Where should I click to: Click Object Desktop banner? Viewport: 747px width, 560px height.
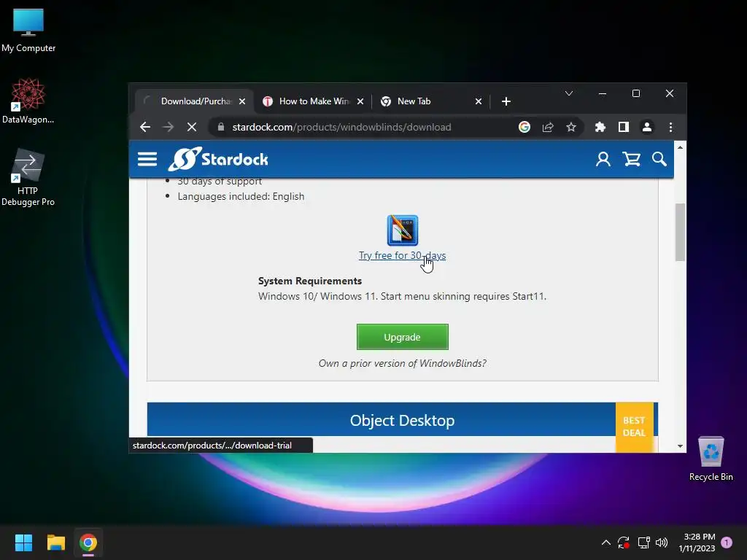point(402,420)
